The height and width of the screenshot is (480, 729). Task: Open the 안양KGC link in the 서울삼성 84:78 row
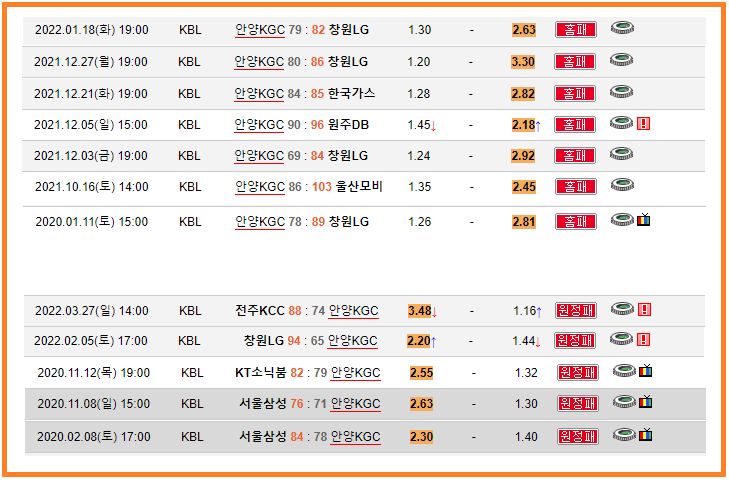[355, 436]
